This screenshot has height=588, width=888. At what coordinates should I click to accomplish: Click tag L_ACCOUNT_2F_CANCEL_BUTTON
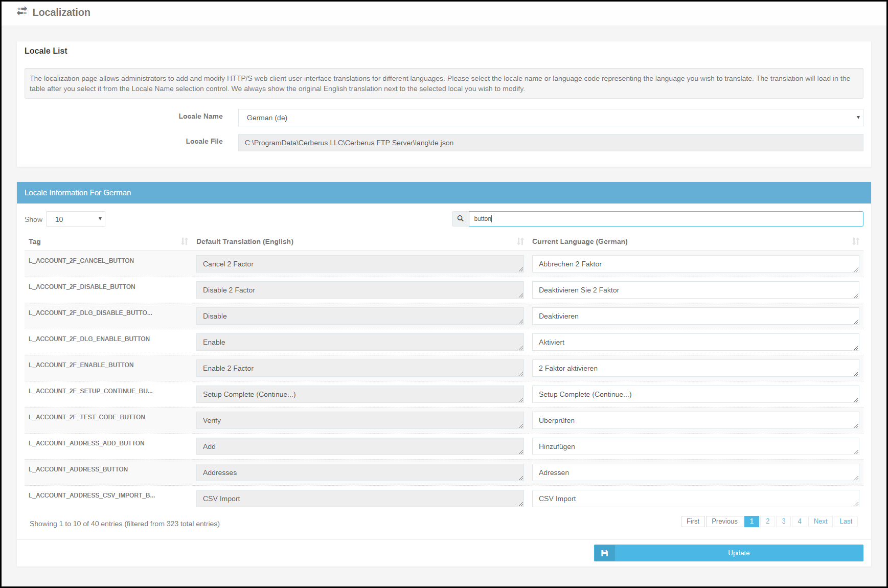(81, 261)
